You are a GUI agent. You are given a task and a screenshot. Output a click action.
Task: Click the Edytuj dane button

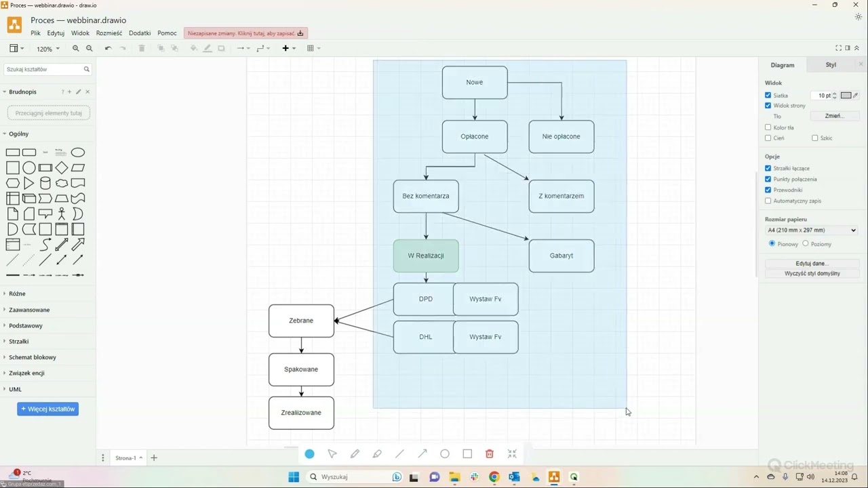pos(812,264)
